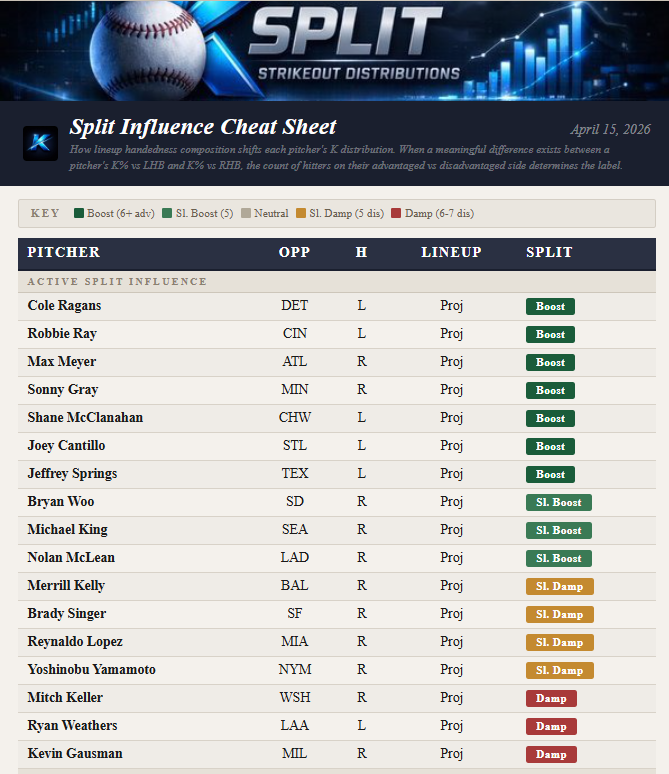
Task: Click opponent NYM in Yoshinobu Yamamoto row
Action: [295, 670]
